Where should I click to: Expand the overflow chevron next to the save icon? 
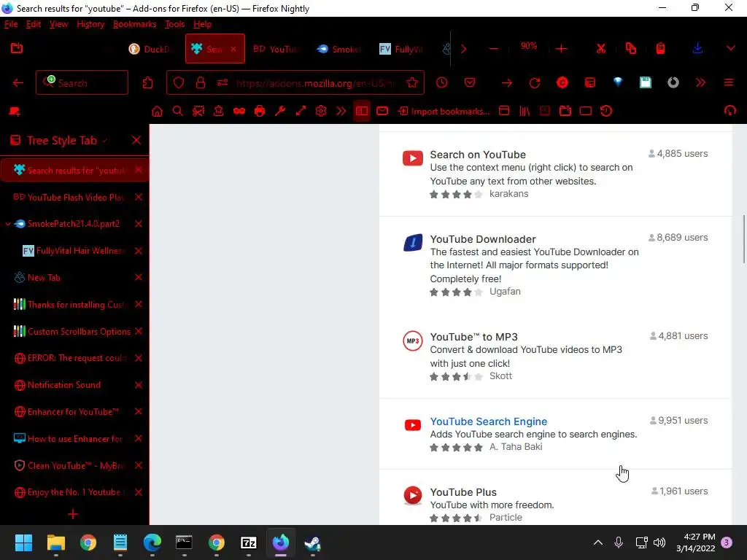point(700,83)
